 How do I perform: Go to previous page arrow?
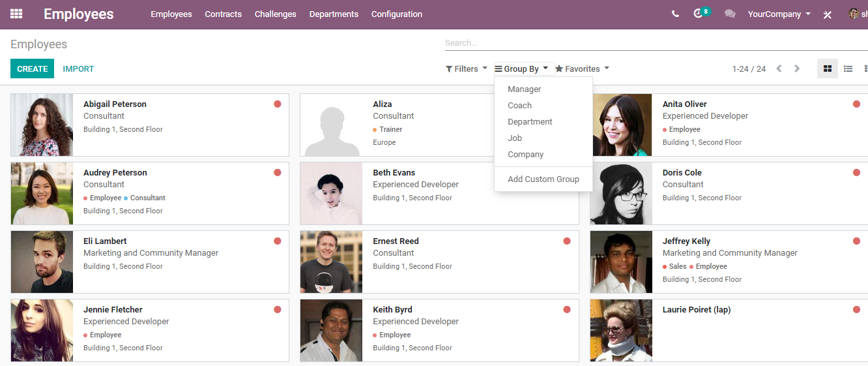click(779, 69)
